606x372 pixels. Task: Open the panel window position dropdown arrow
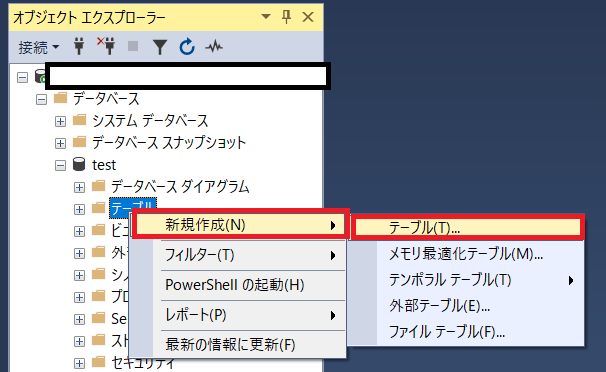coord(266,17)
